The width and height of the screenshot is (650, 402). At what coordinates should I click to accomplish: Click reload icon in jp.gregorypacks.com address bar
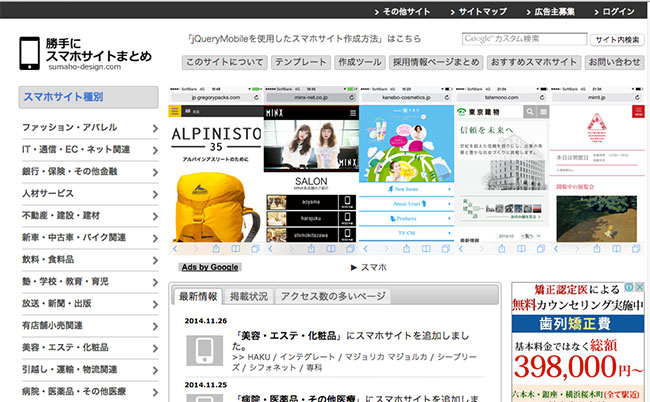point(256,97)
